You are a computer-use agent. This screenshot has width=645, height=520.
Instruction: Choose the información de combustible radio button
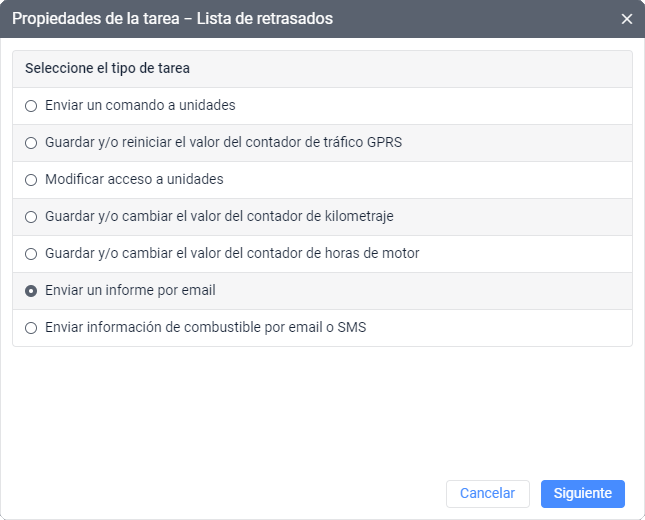click(x=31, y=327)
